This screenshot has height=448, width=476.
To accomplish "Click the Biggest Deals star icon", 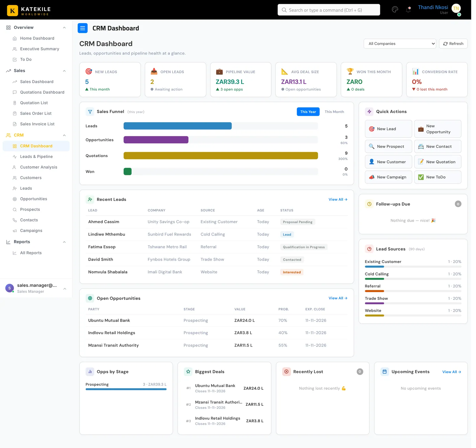I will coord(188,372).
